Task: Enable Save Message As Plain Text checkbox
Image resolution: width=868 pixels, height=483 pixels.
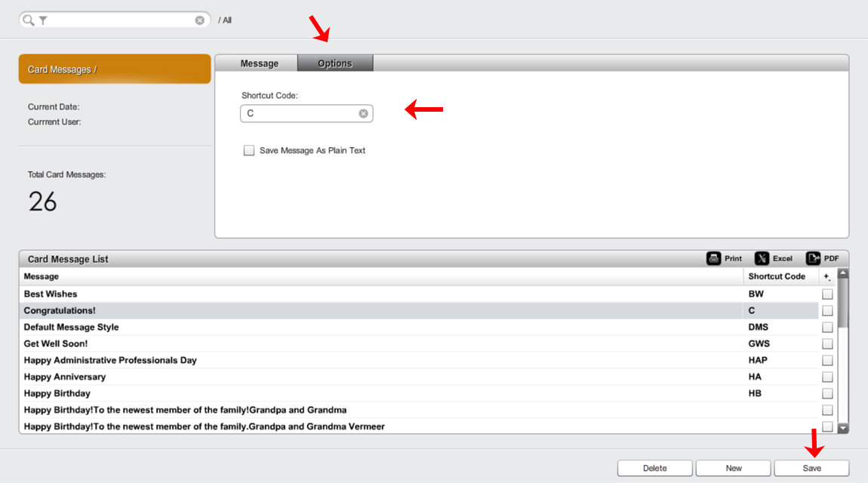Action: tap(249, 150)
